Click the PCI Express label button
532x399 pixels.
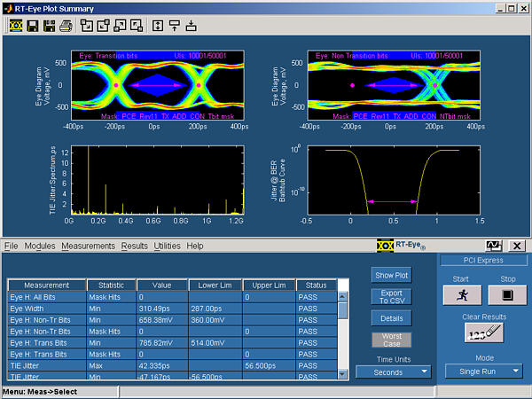[x=483, y=260]
